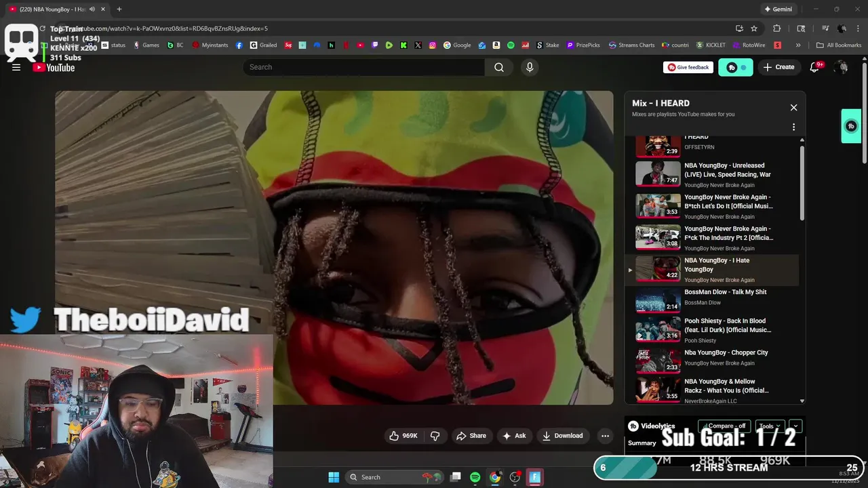868x488 pixels.
Task: Open the Windows Start menu
Action: 334,477
